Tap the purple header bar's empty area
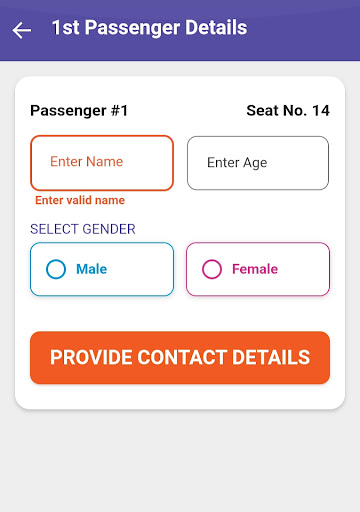 (303, 30)
